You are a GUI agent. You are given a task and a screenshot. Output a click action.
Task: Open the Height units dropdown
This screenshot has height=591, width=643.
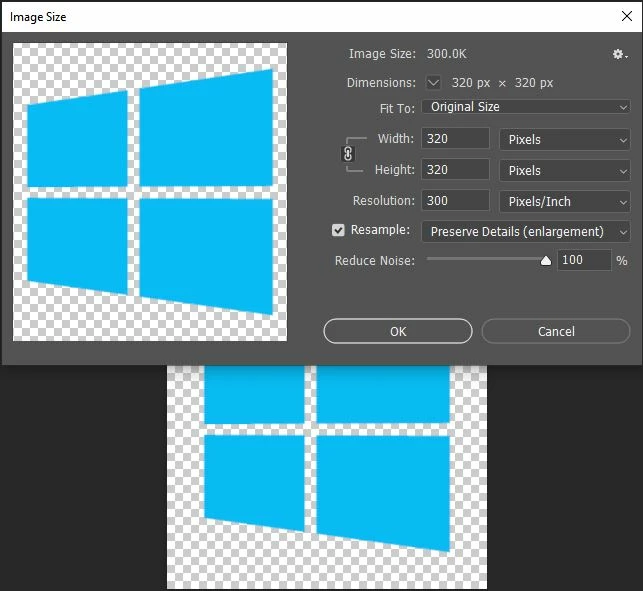click(565, 170)
